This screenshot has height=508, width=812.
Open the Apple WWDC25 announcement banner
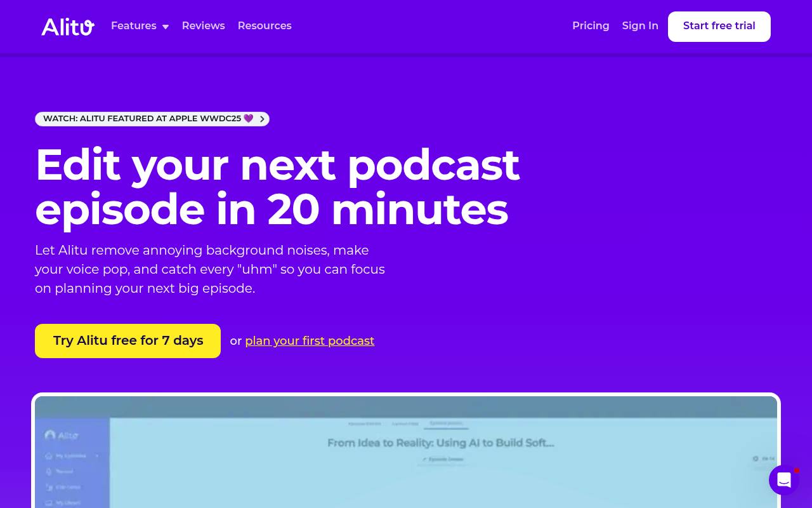coord(152,119)
